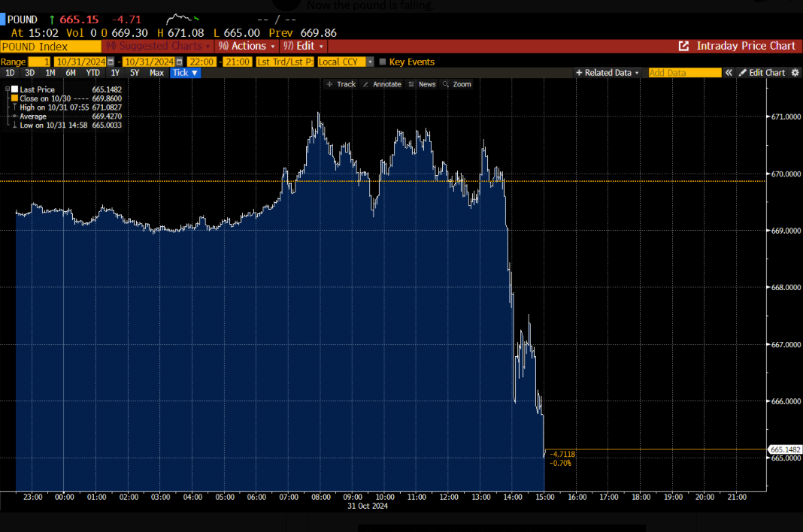The image size is (803, 532).
Task: Click the start date field 10/31/2024
Action: (x=81, y=62)
